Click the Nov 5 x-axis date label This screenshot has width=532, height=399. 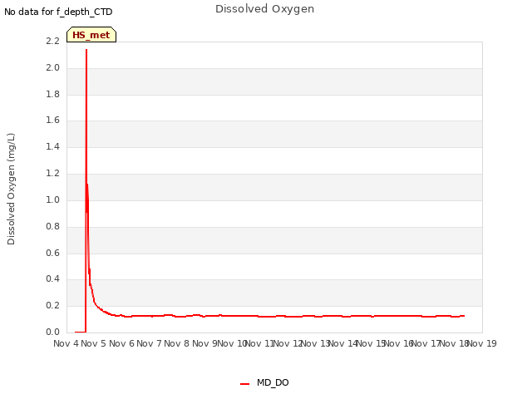(94, 343)
